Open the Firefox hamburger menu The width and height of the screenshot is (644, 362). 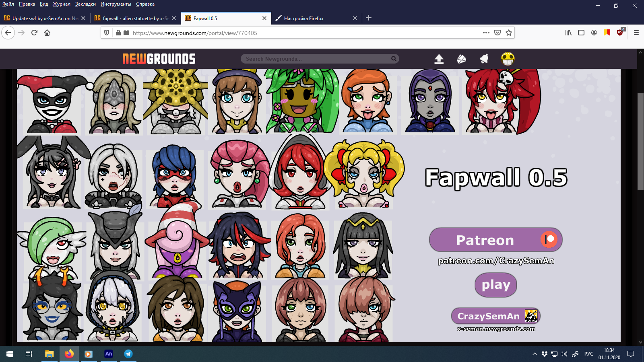636,33
